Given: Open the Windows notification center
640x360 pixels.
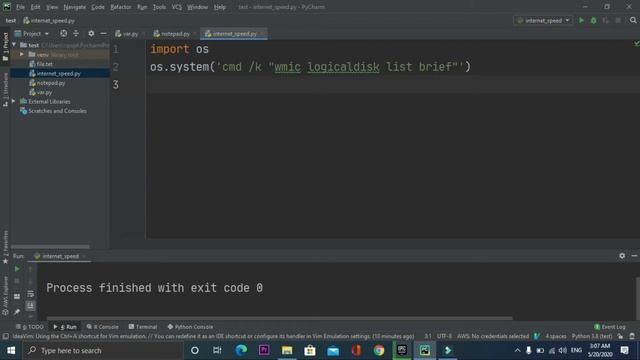Looking at the screenshot, I should (x=625, y=350).
